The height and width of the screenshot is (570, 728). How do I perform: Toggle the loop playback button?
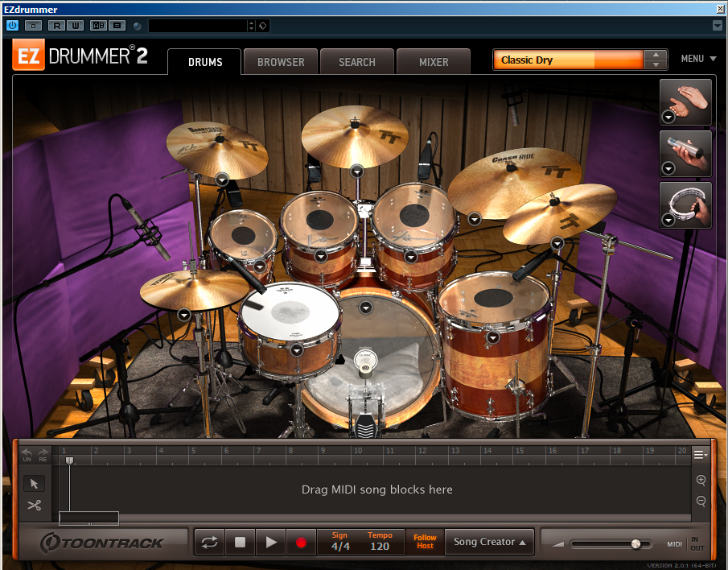[x=209, y=542]
